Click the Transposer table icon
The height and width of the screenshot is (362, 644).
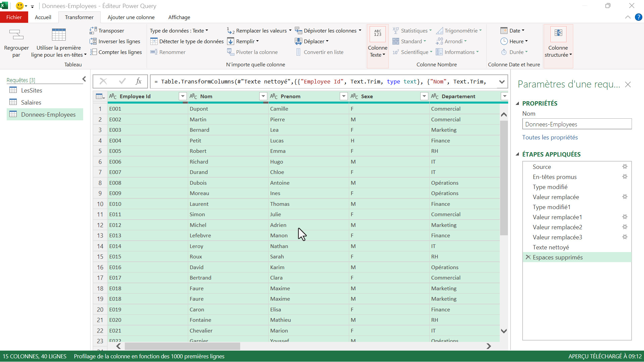click(x=93, y=31)
